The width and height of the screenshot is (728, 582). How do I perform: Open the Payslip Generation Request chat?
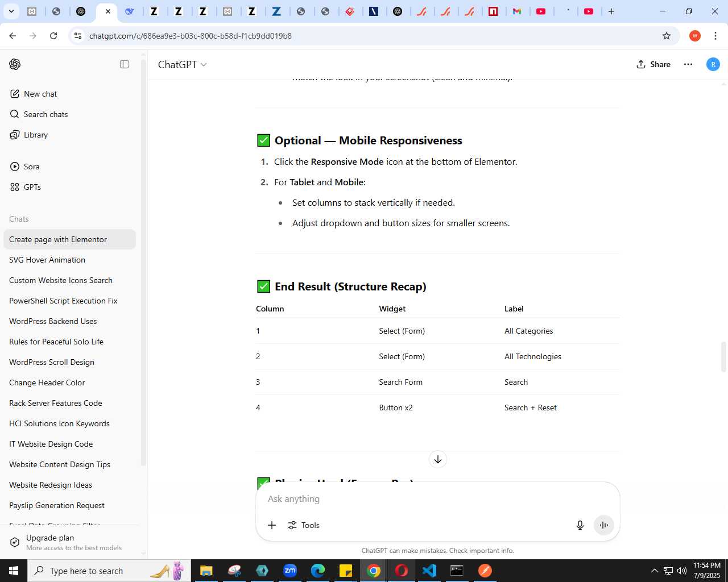(69, 505)
